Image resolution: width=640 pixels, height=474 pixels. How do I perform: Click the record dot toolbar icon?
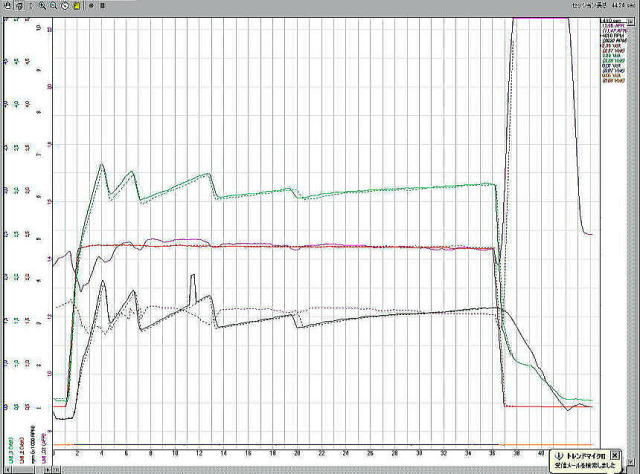pyautogui.click(x=91, y=6)
